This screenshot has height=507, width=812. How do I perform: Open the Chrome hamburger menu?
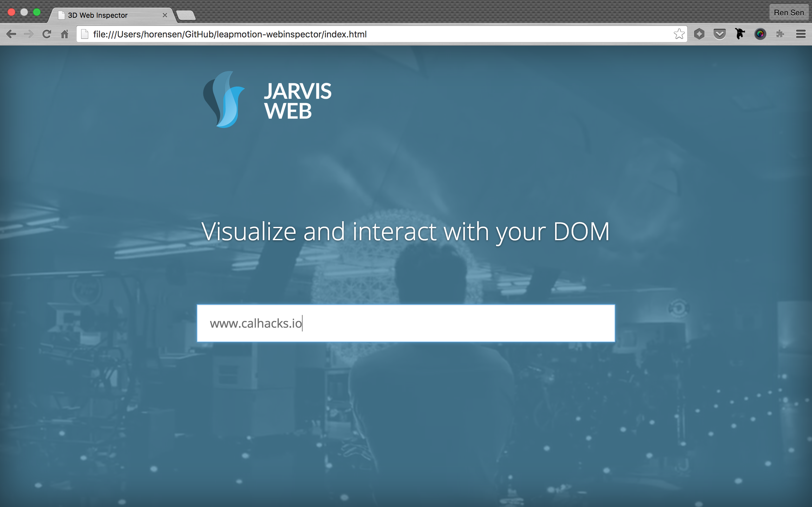pos(801,34)
